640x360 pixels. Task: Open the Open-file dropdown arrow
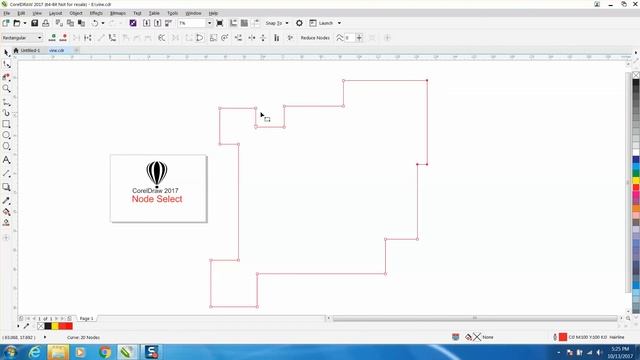tap(24, 23)
